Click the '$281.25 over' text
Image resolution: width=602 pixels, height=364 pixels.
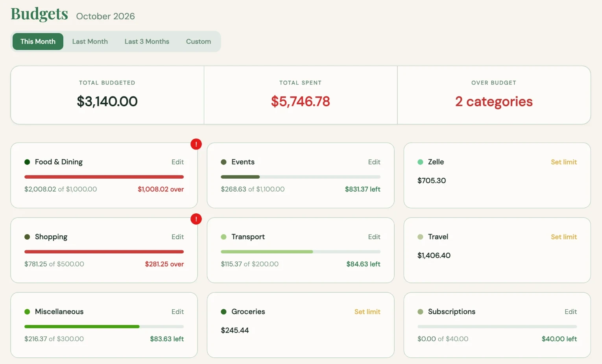(x=164, y=264)
